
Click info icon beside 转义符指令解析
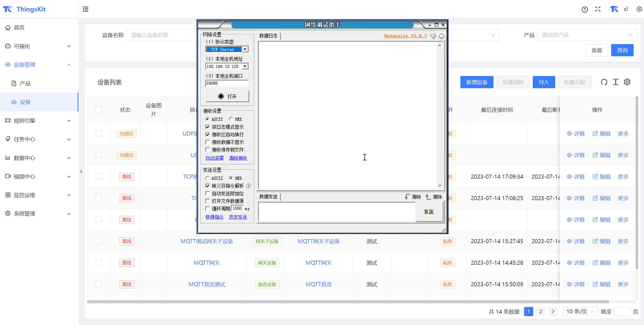tap(249, 186)
